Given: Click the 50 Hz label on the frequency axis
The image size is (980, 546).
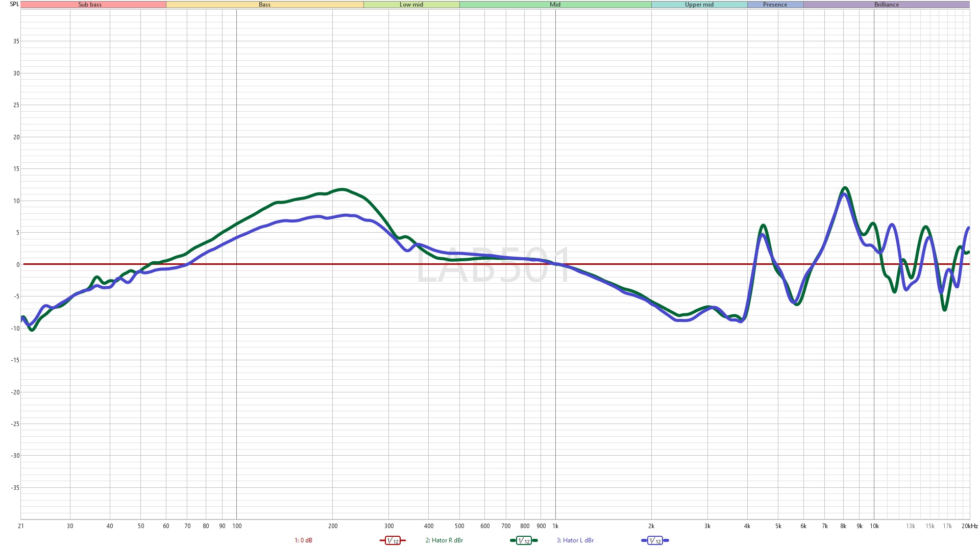Looking at the screenshot, I should pyautogui.click(x=141, y=526).
